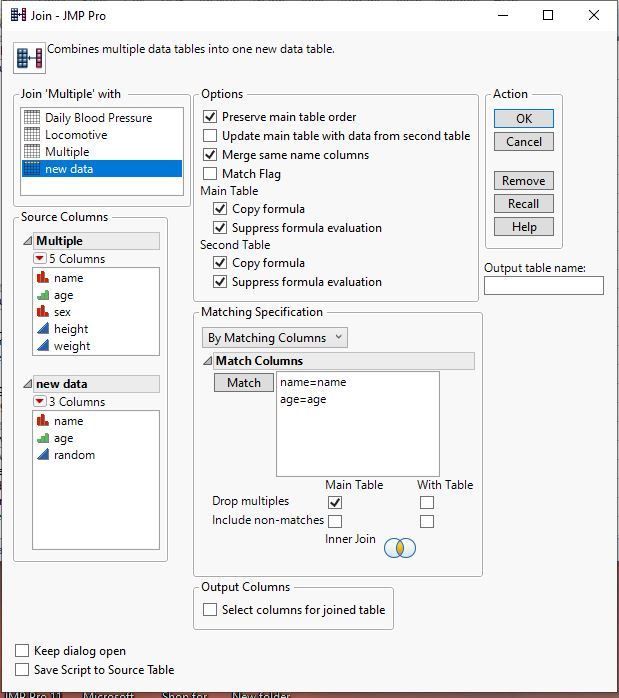Screen dimensions: 619x698
Task: Select Locomotive in the table list
Action: pyautogui.click(x=102, y=134)
